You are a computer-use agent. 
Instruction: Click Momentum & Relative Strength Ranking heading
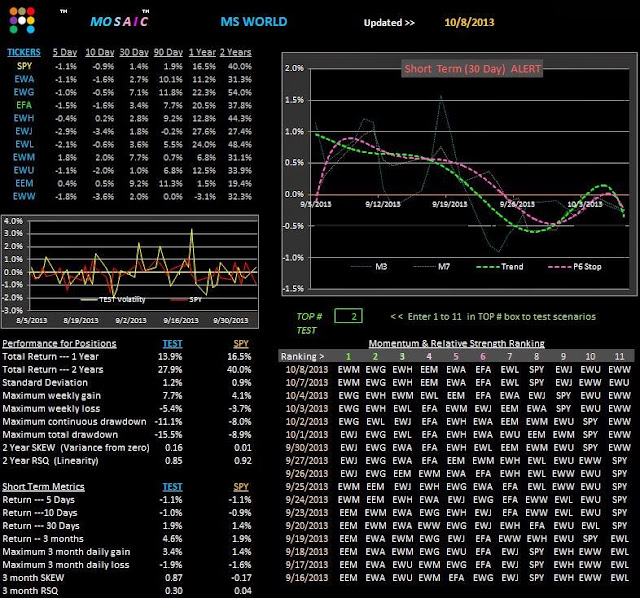tap(457, 344)
